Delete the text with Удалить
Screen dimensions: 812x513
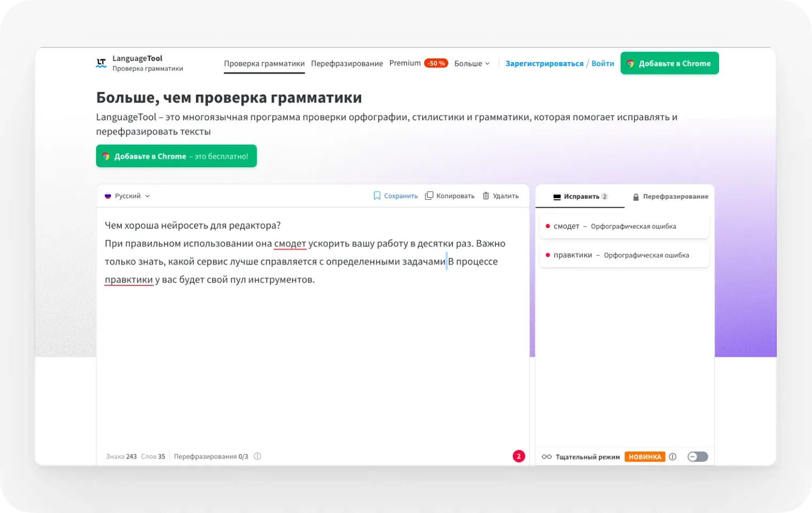(501, 196)
